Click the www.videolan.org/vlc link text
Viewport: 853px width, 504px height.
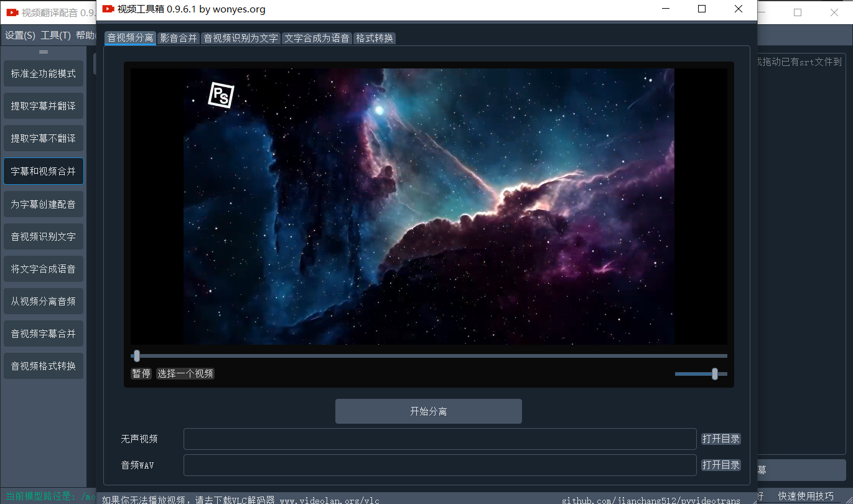tap(329, 500)
